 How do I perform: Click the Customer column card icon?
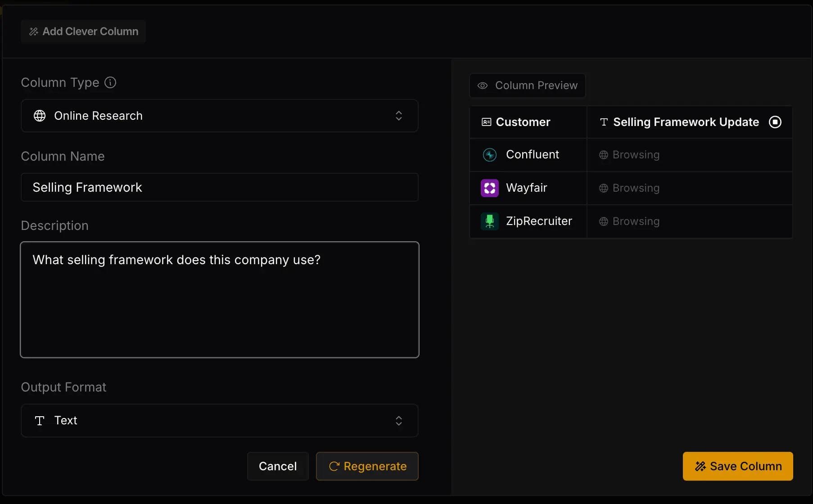click(486, 122)
